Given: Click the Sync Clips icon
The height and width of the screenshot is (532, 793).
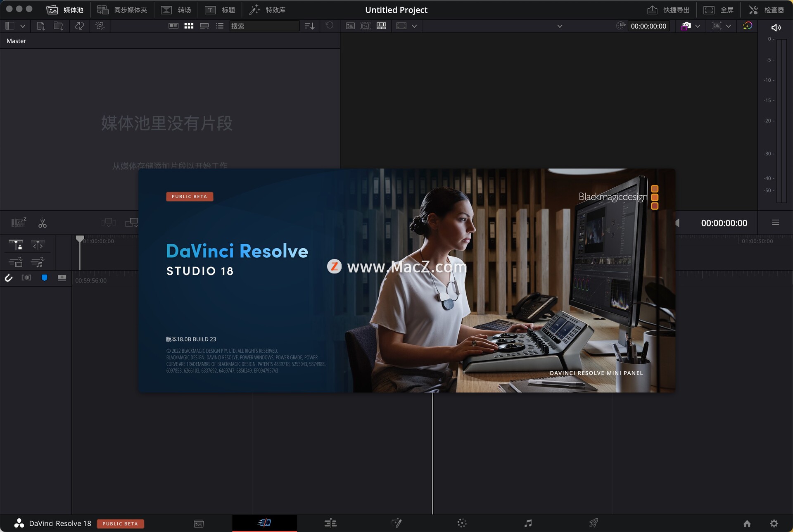Looking at the screenshot, I should point(79,26).
